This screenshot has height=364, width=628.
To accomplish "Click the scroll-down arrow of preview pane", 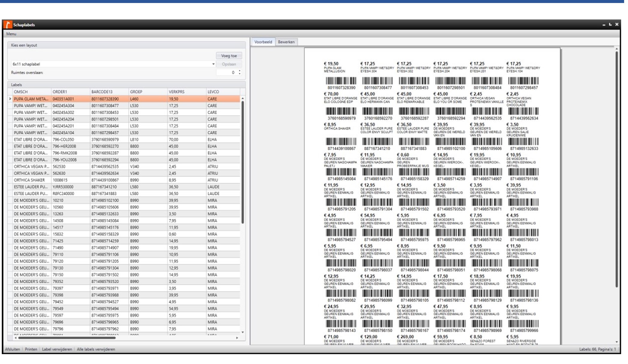I will pyautogui.click(x=616, y=342).
